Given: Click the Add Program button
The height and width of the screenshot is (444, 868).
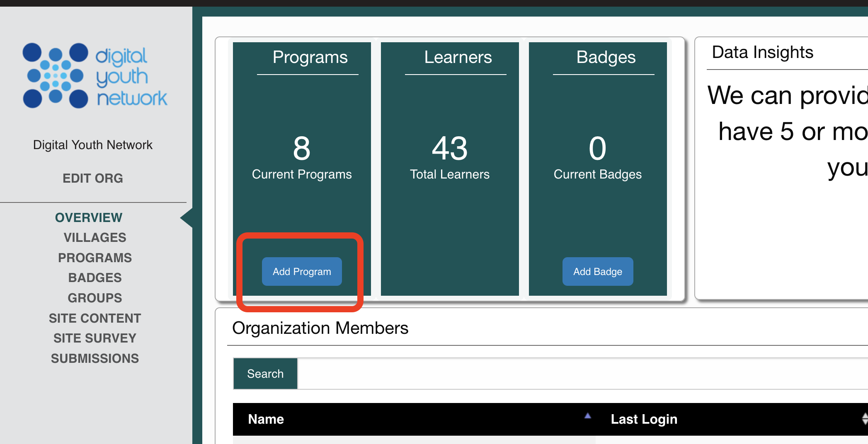Looking at the screenshot, I should point(302,271).
